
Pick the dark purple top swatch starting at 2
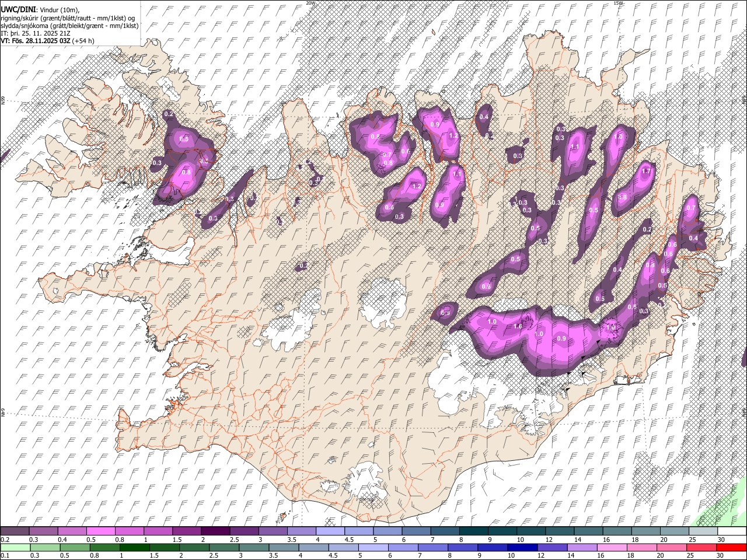click(x=215, y=531)
